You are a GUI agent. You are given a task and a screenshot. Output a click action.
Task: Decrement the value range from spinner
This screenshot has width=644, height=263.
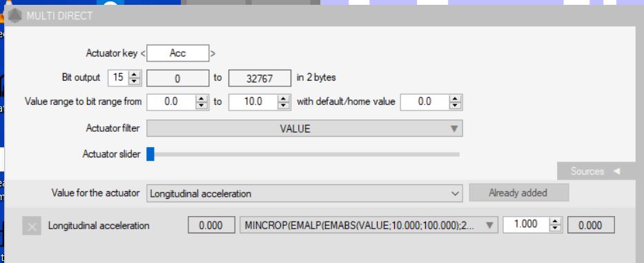point(202,106)
